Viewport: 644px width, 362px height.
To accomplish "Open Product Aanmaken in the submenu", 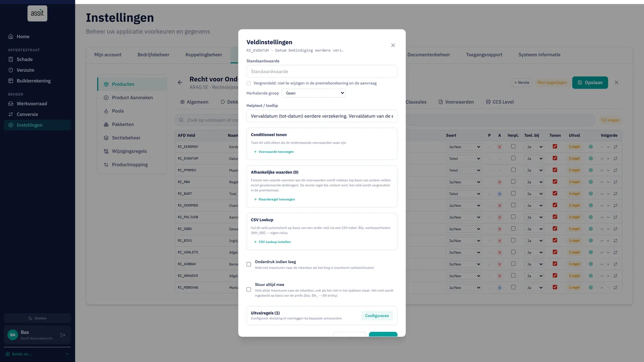I will pyautogui.click(x=132, y=98).
